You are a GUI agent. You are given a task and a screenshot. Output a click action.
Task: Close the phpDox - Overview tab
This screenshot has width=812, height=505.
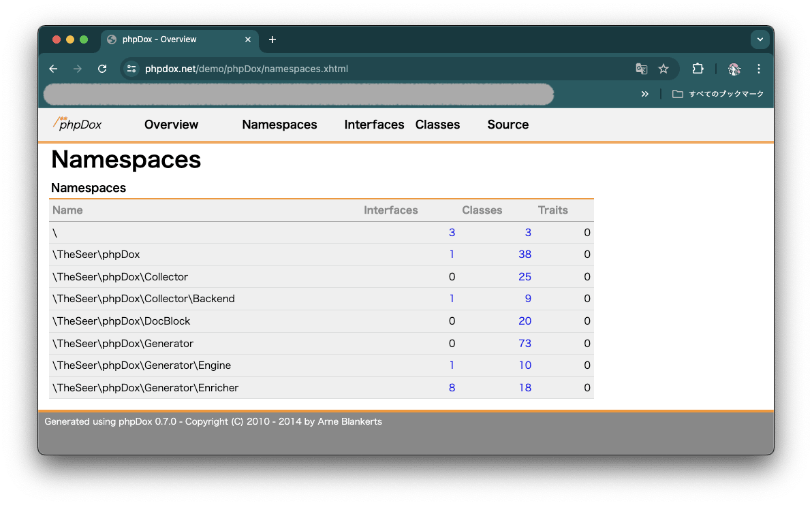tap(248, 39)
